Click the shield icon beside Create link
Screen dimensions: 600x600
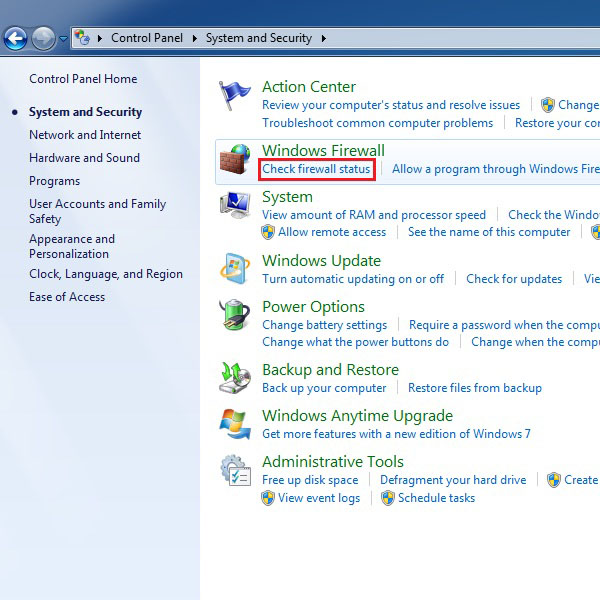[x=554, y=480]
